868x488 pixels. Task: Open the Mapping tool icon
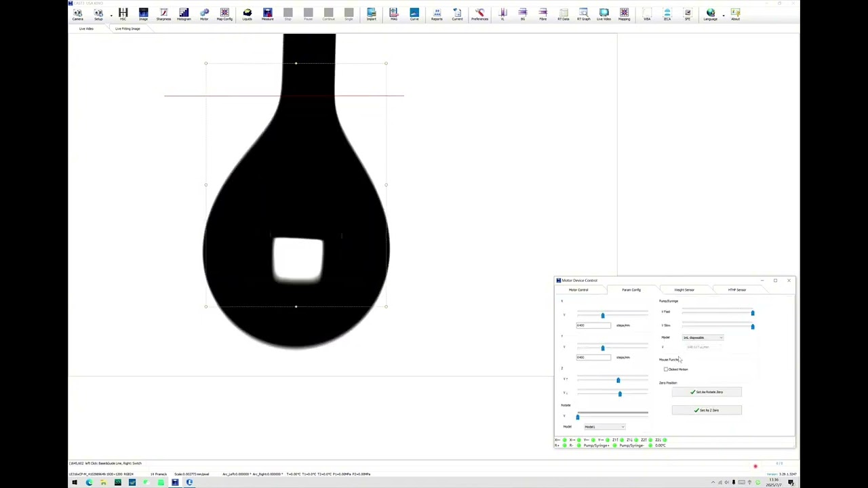coord(624,14)
